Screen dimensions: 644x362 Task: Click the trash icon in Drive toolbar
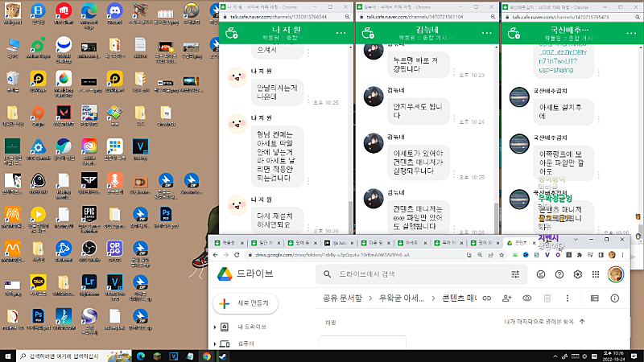547,298
